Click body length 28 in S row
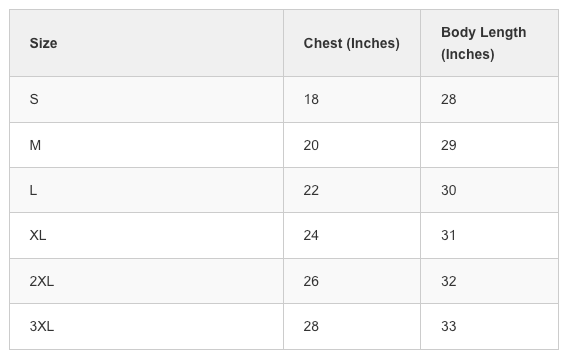The image size is (570, 361). pos(449,99)
